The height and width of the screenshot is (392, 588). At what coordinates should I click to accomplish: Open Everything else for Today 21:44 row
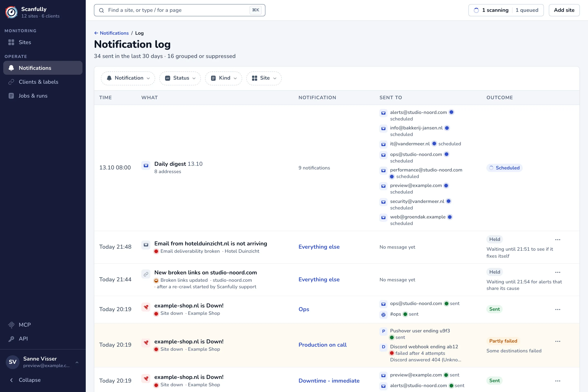[319, 280]
